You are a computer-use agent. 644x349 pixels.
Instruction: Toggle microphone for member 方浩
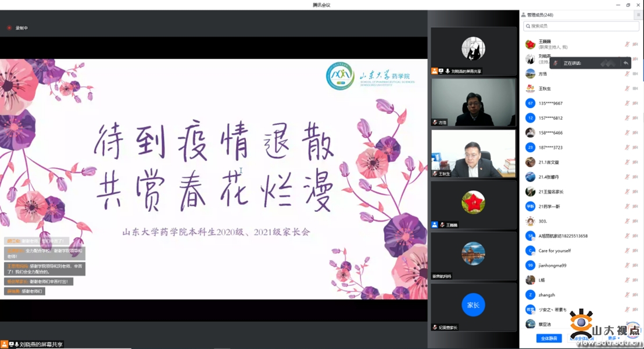627,74
